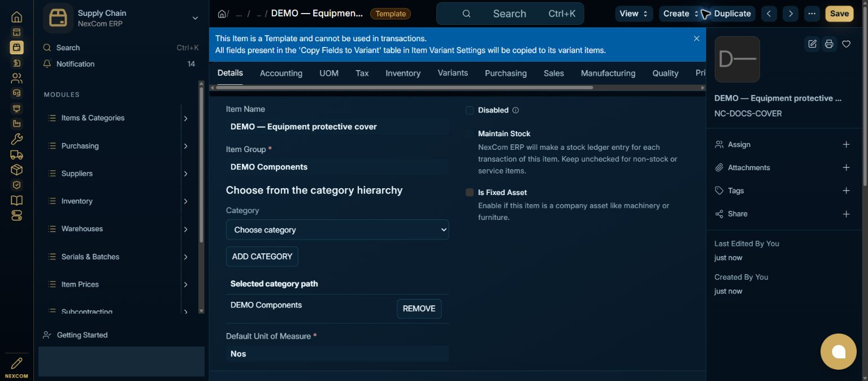Switch to the Accounting tab

click(281, 73)
